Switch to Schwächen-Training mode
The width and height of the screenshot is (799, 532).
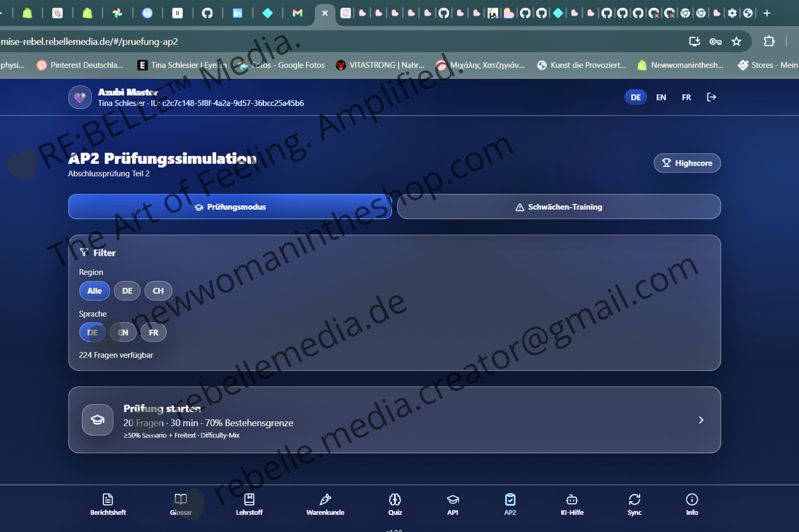coord(559,207)
